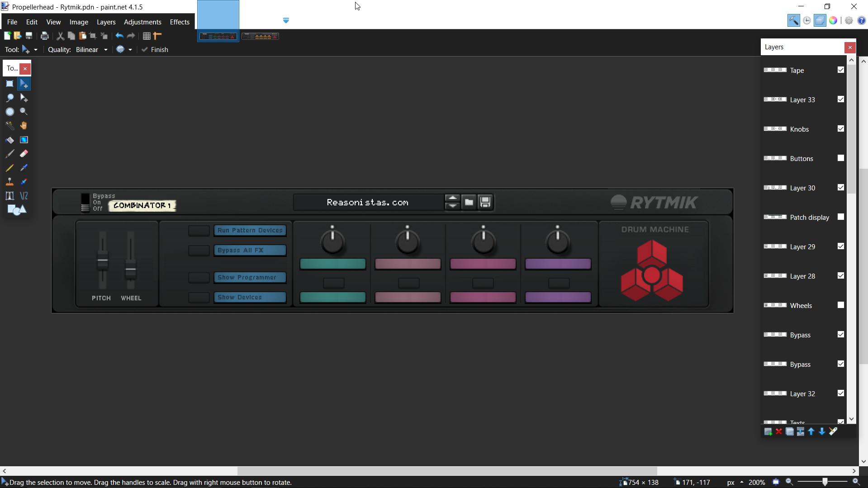The image size is (868, 488).
Task: Click the zoom to window icon
Action: point(776,482)
